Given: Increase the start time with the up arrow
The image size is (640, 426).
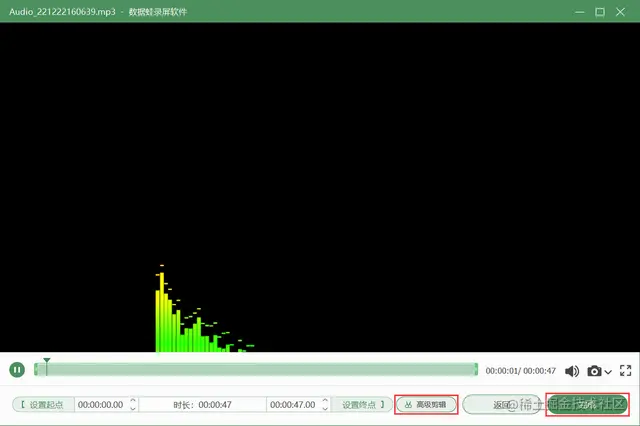Looking at the screenshot, I should point(133,401).
